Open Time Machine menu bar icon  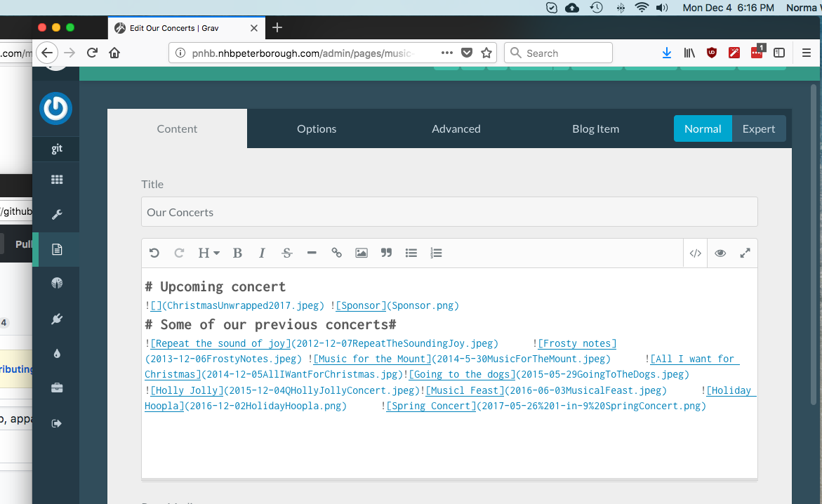tap(596, 8)
